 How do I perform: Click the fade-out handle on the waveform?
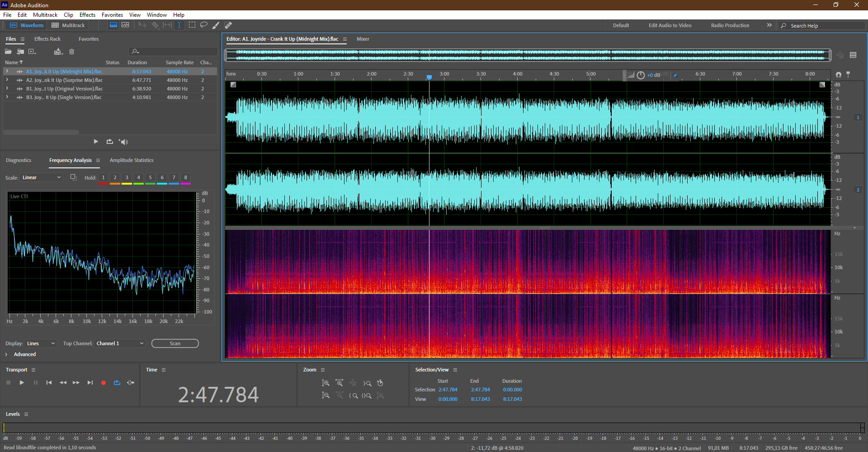click(822, 85)
